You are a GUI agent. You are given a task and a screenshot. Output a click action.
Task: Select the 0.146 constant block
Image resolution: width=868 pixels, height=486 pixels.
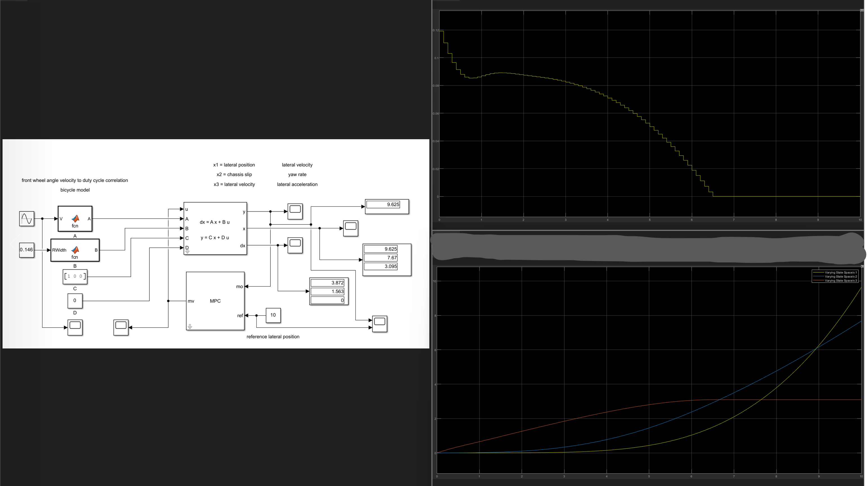[27, 250]
